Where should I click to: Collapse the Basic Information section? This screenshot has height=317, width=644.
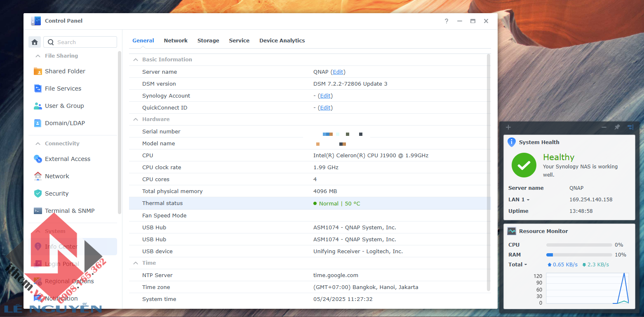(135, 60)
